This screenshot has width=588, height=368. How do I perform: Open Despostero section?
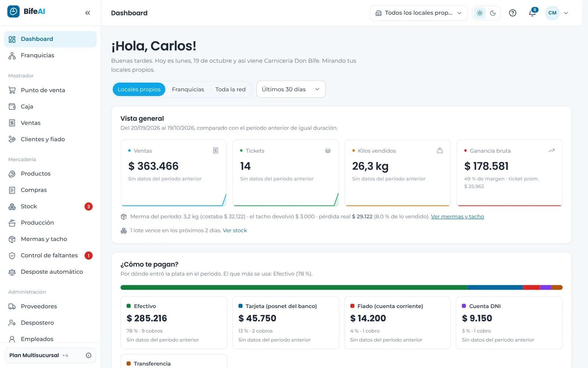(x=50, y=323)
